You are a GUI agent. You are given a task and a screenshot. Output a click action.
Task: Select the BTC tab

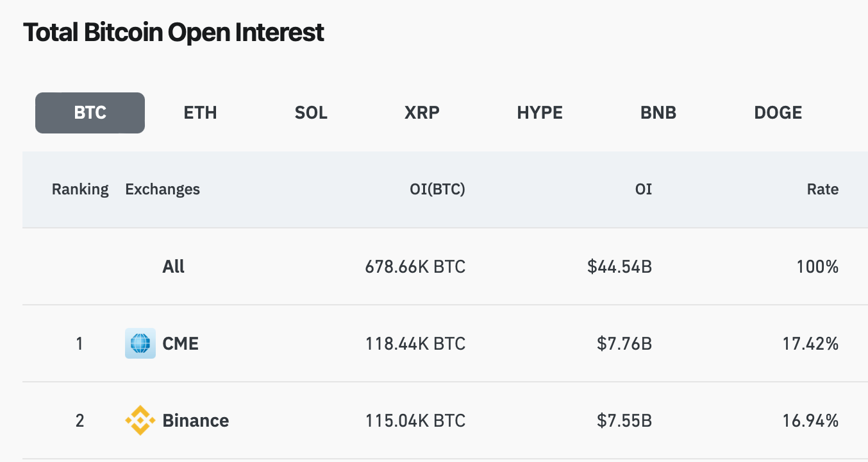click(90, 113)
